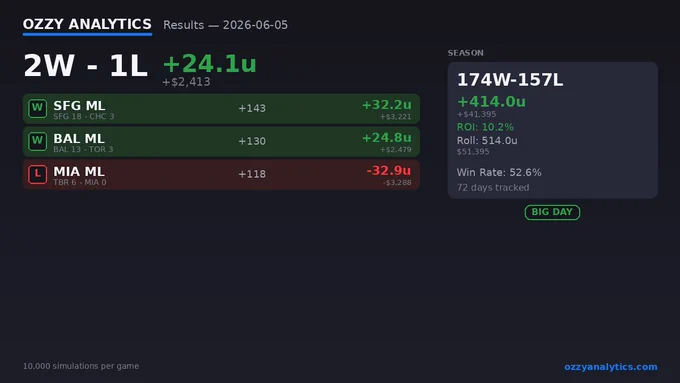680x383 pixels.
Task: Click the 'BAL 13 - TOR 3' score
Action: (x=83, y=150)
